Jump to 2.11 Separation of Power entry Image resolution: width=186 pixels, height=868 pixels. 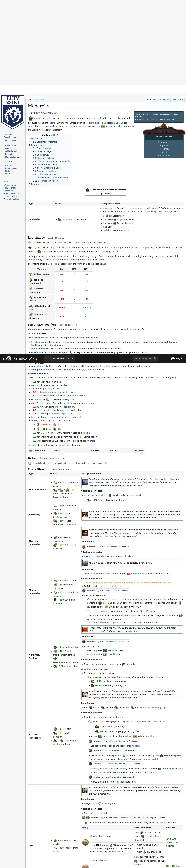click(x=45, y=181)
